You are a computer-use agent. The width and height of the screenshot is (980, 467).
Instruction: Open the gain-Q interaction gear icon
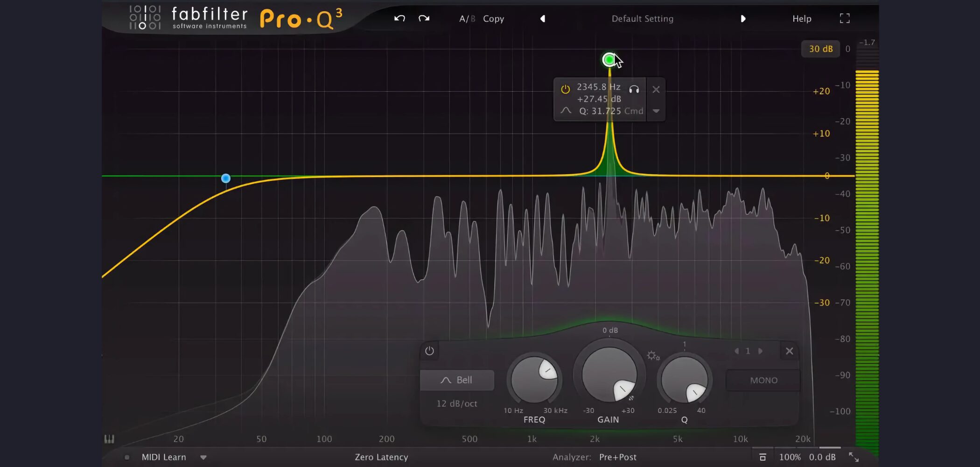pyautogui.click(x=653, y=356)
